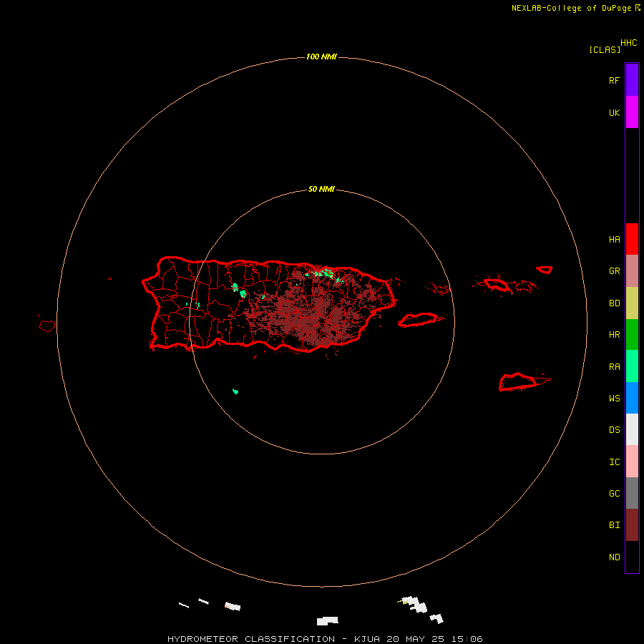644x644 pixels.
Task: Pick the HR dark green legend swatch
Action: 632,335
